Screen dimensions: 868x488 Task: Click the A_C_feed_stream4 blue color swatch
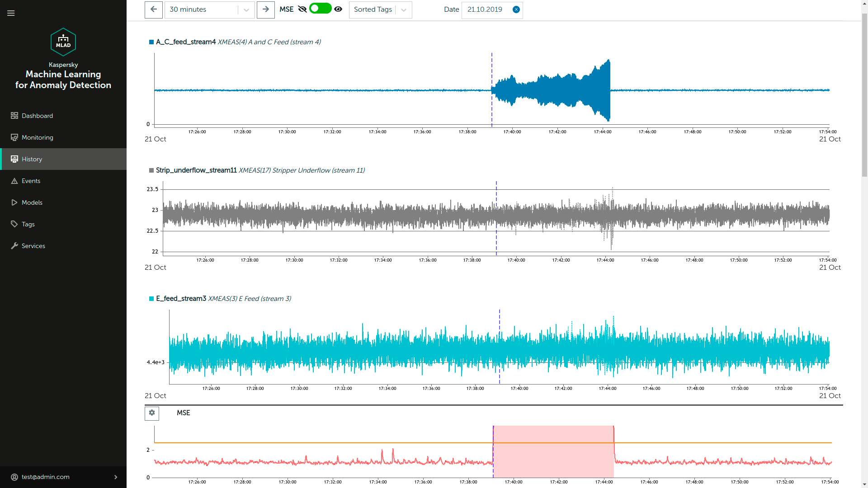pyautogui.click(x=151, y=42)
